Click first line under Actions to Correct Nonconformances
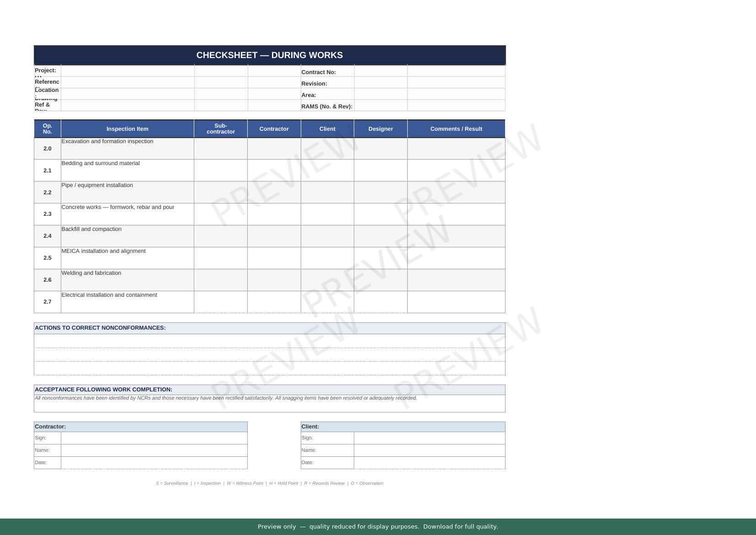The width and height of the screenshot is (756, 535). pos(269,341)
